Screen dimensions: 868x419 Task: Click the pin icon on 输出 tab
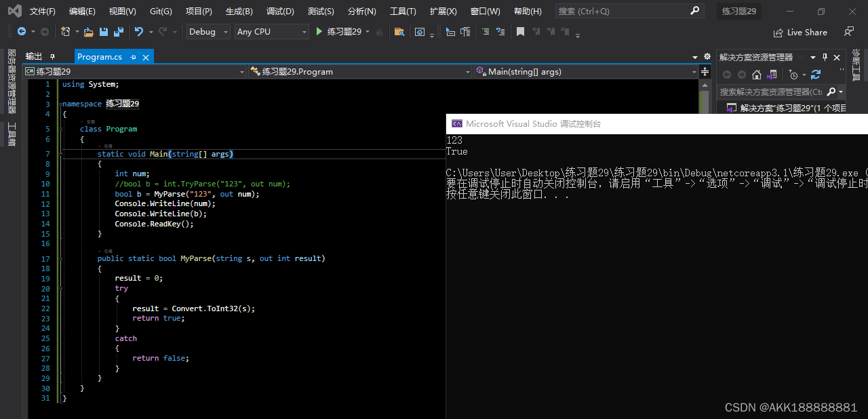52,57
